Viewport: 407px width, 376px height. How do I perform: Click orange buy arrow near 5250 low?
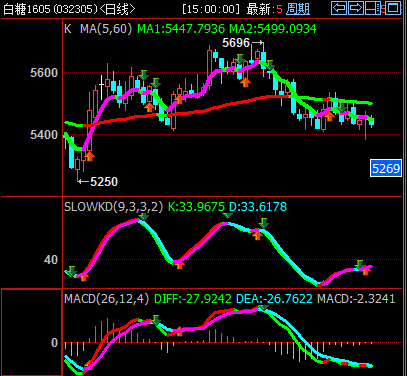point(89,156)
